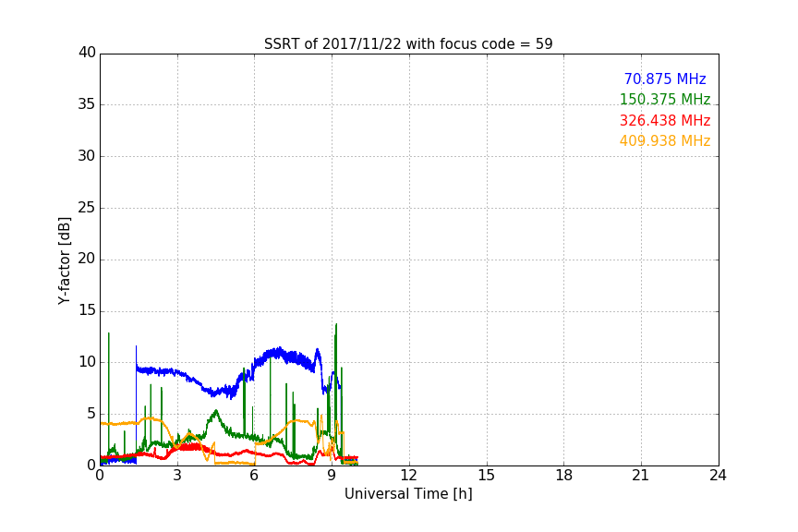Click the 326.438 MHz legend label

click(x=665, y=121)
